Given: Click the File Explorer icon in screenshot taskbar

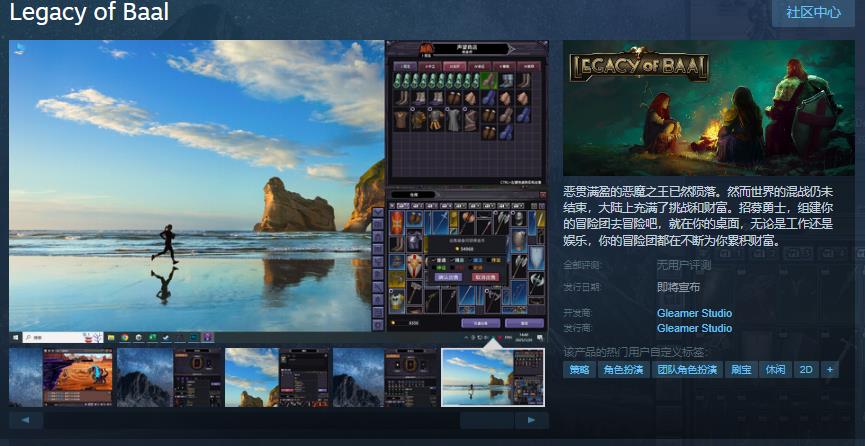Looking at the screenshot, I should click(111, 337).
